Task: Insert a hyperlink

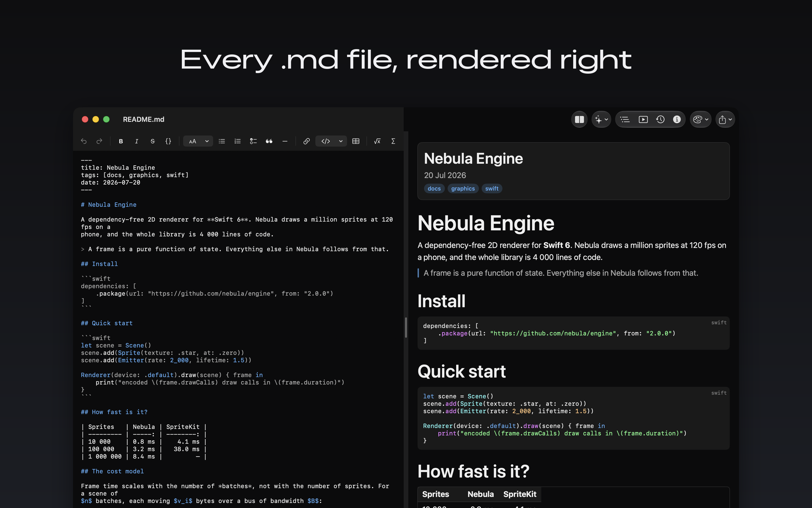Action: tap(306, 141)
